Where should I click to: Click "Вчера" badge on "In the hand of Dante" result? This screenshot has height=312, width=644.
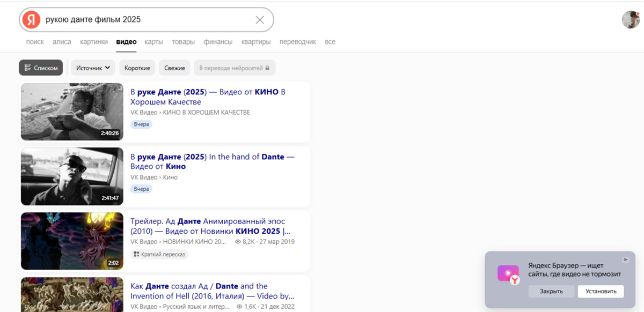coord(141,189)
